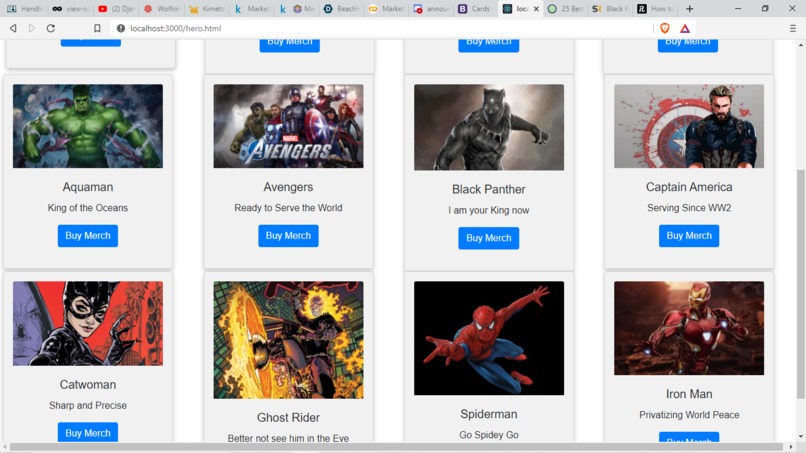Image resolution: width=806 pixels, height=453 pixels.
Task: Click the 'Sharp and Precise' caption
Action: click(88, 405)
